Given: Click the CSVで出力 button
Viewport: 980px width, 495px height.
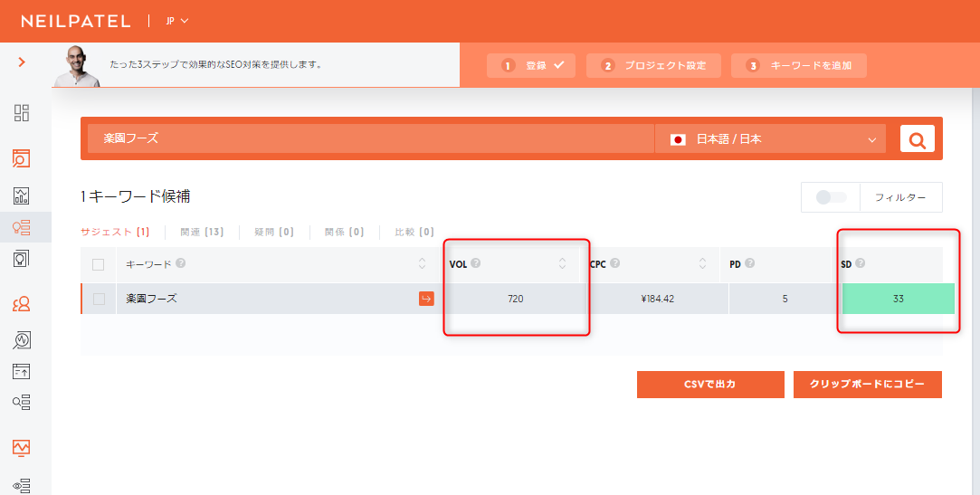Looking at the screenshot, I should click(710, 385).
